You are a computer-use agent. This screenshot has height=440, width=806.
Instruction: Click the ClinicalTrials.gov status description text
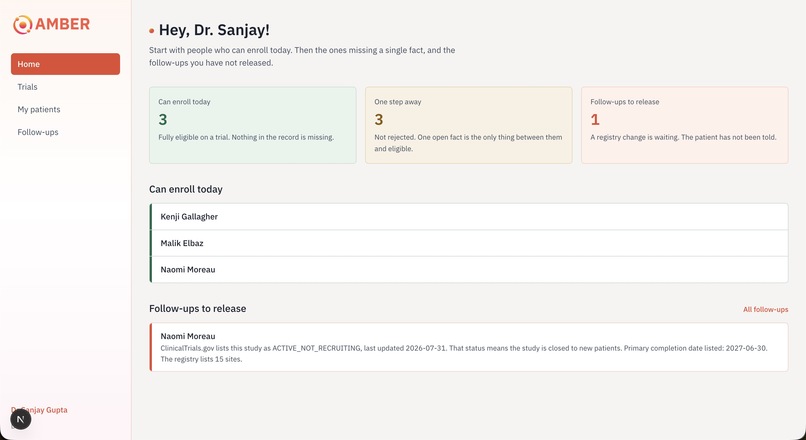(464, 354)
